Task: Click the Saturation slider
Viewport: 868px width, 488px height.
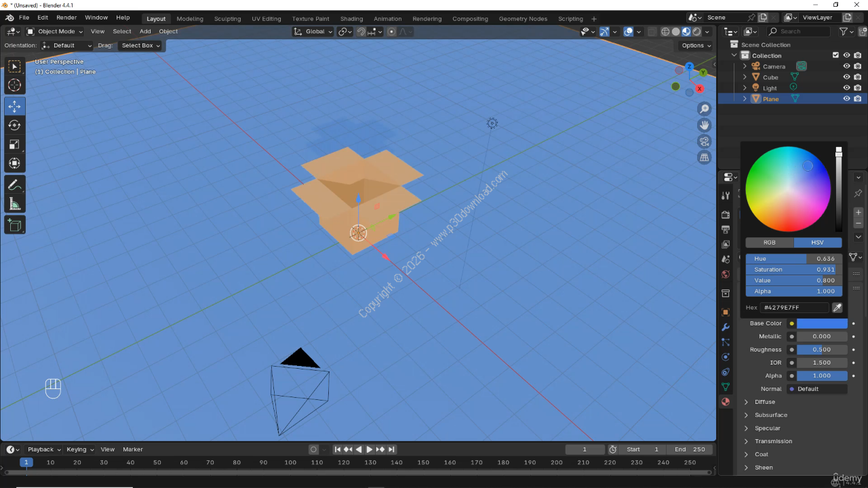Action: point(793,270)
